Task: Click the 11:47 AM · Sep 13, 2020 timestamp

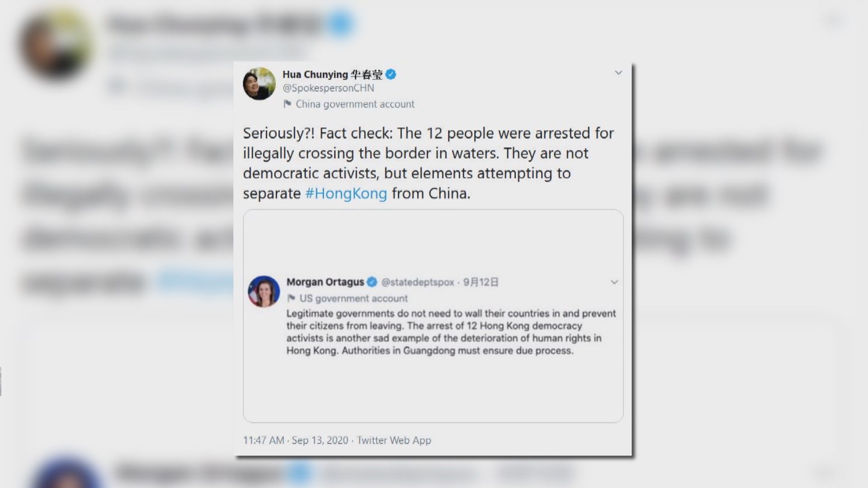Action: tap(296, 440)
